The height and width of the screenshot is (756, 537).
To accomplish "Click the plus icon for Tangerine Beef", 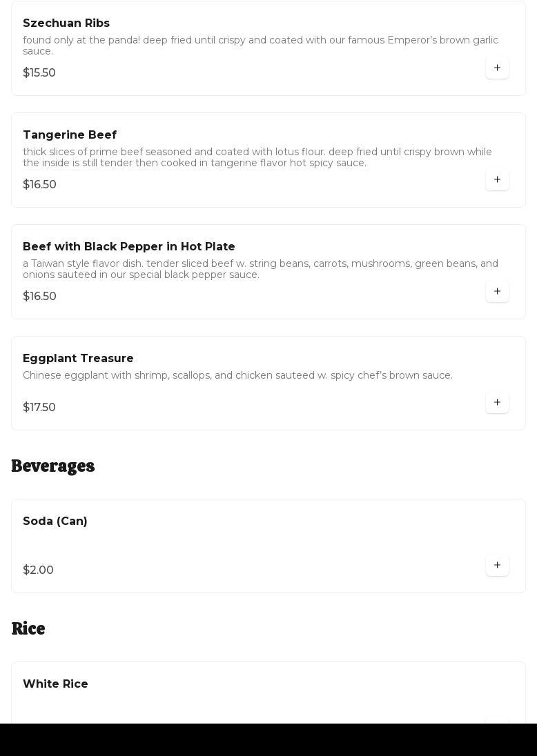I will [x=497, y=179].
